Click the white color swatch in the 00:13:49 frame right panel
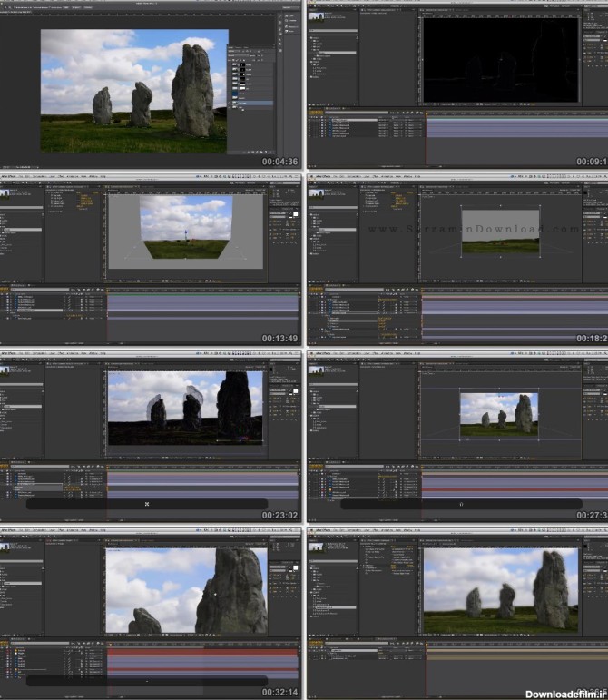 pyautogui.click(x=294, y=213)
